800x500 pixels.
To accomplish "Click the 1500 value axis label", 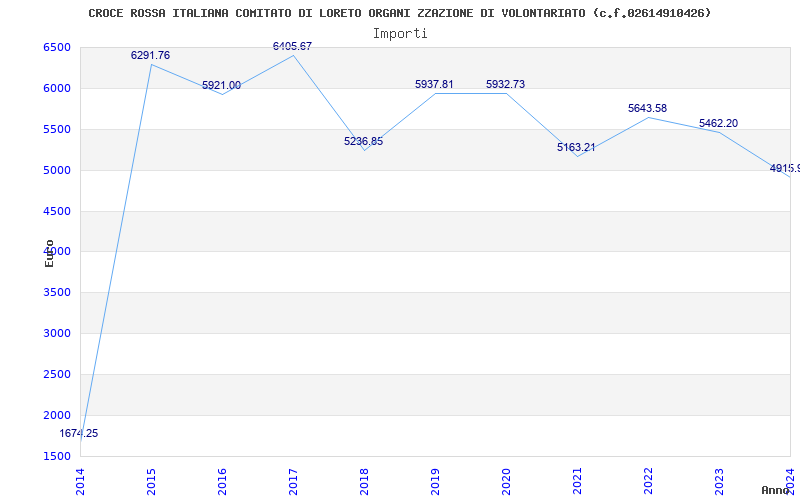I will pyautogui.click(x=56, y=456).
